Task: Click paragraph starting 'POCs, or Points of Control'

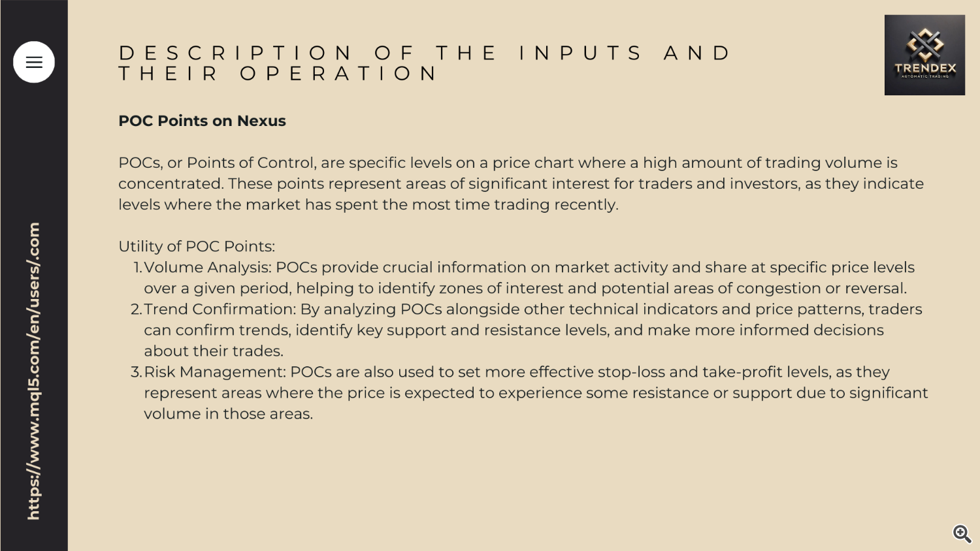Action: click(x=521, y=183)
